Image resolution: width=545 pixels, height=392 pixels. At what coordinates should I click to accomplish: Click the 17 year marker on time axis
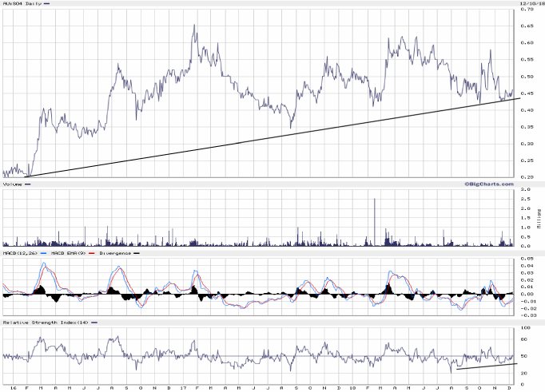point(184,387)
